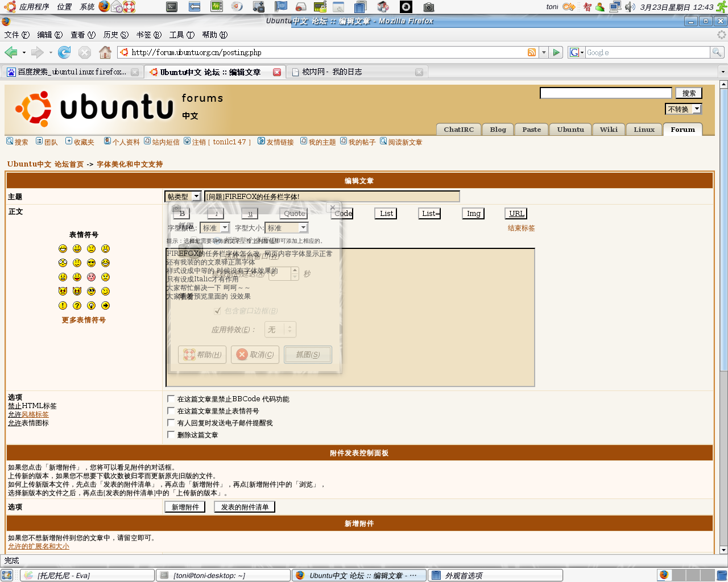728x582 pixels.
Task: Click into the 主题 subject field
Action: click(332, 197)
